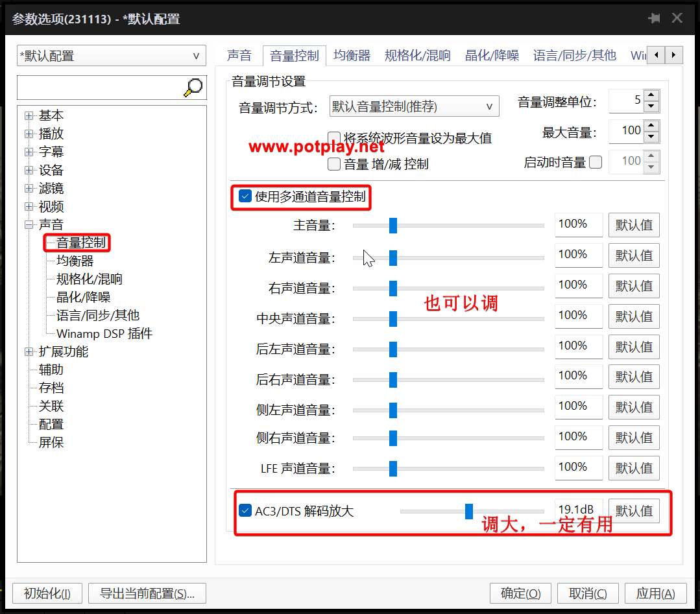Viewport: 700px width, 614px height.
Task: Select 配置 in the settings tree
Action: pos(51,425)
